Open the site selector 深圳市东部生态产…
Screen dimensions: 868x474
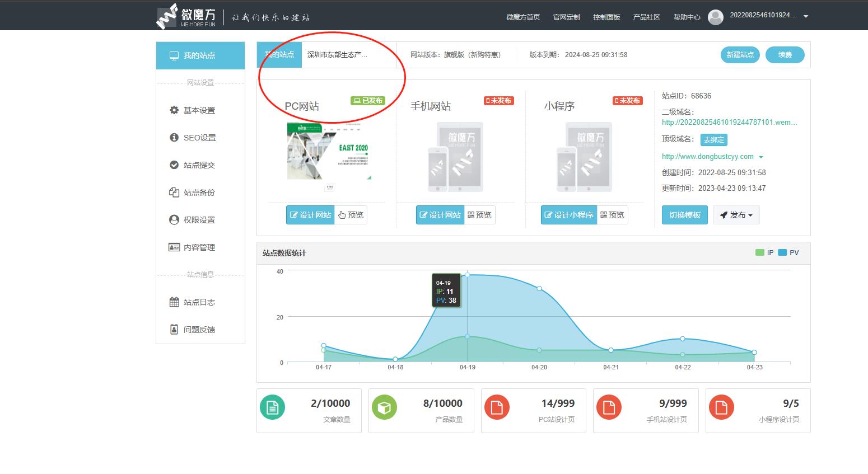click(x=348, y=55)
